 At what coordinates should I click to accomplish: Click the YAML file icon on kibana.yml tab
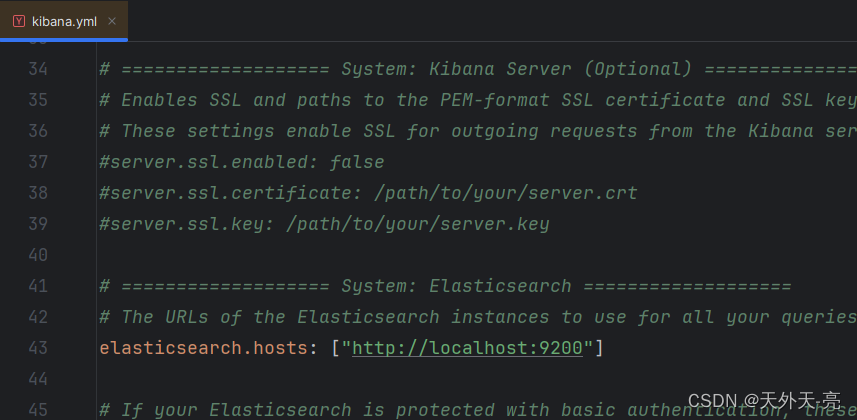coord(19,21)
